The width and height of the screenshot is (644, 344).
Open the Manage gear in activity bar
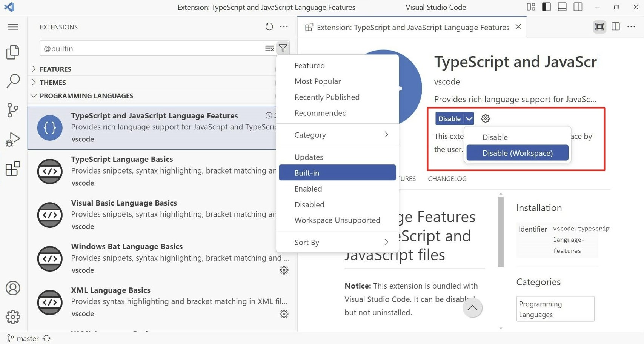click(13, 317)
